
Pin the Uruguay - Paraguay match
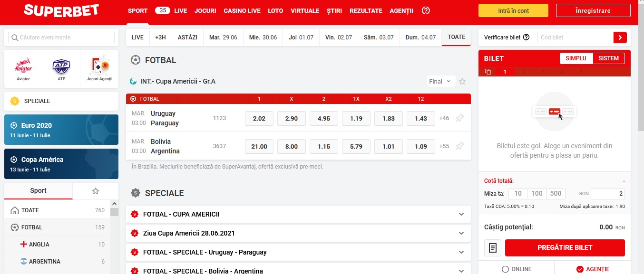459,118
